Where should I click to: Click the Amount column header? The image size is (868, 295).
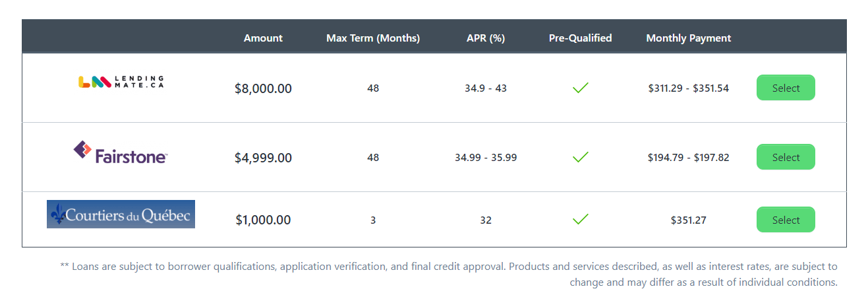click(x=263, y=38)
